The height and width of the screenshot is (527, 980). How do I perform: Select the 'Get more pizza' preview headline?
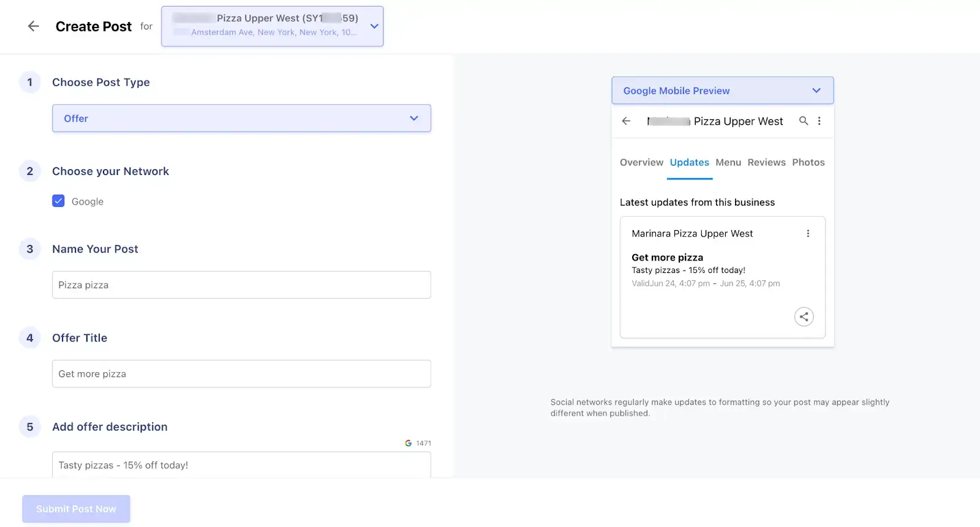(667, 258)
